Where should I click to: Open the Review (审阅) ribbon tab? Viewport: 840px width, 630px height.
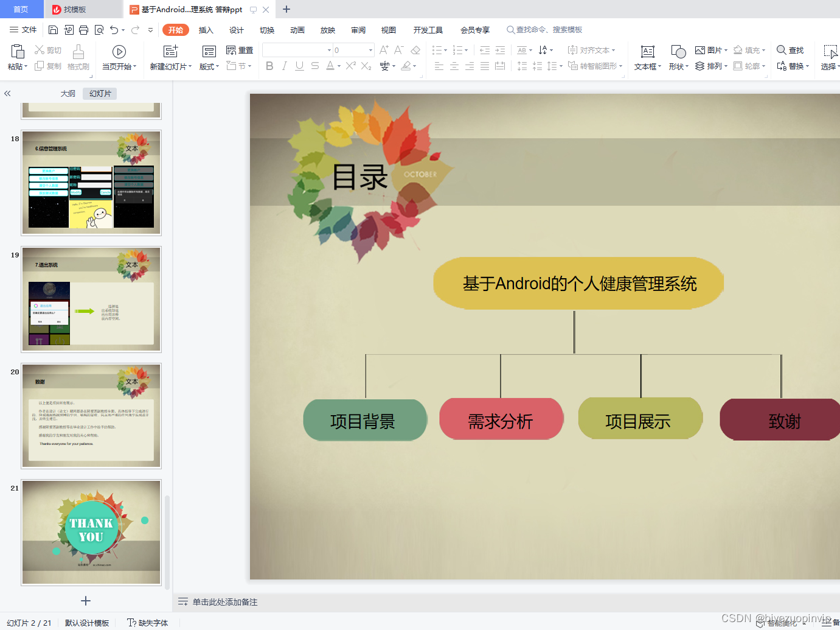[x=358, y=30]
